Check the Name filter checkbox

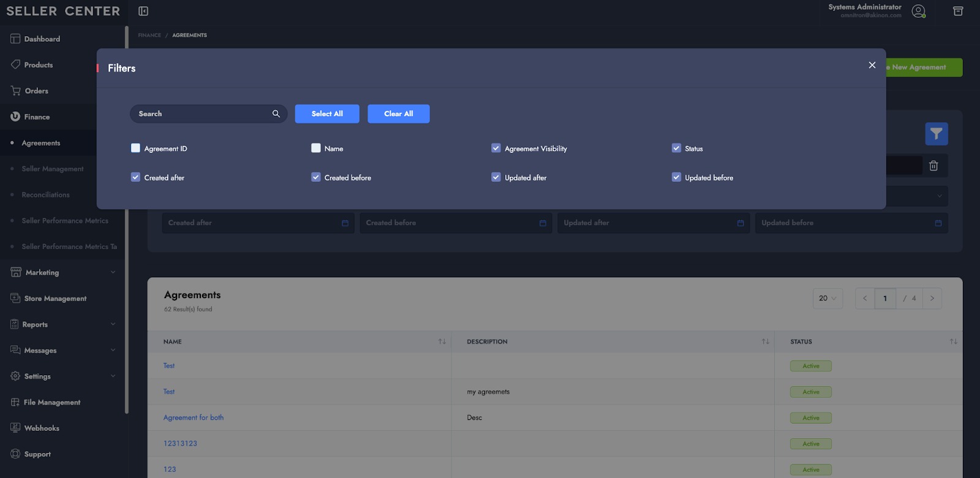tap(316, 148)
